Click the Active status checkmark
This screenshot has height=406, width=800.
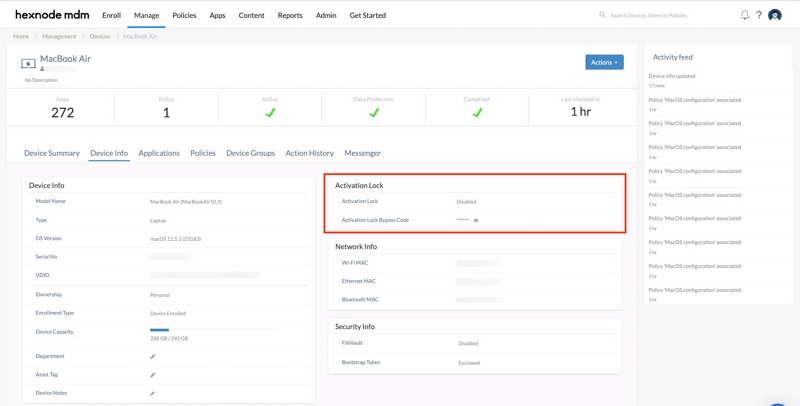[270, 113]
